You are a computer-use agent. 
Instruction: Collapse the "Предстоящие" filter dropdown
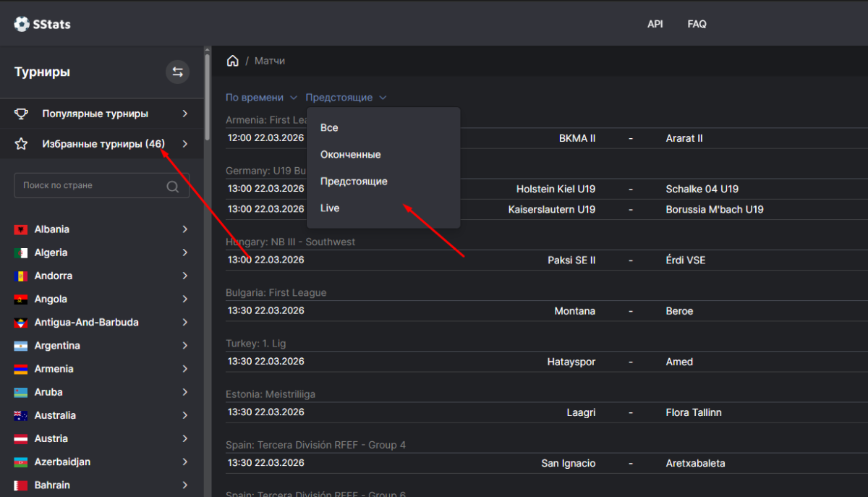coord(346,97)
